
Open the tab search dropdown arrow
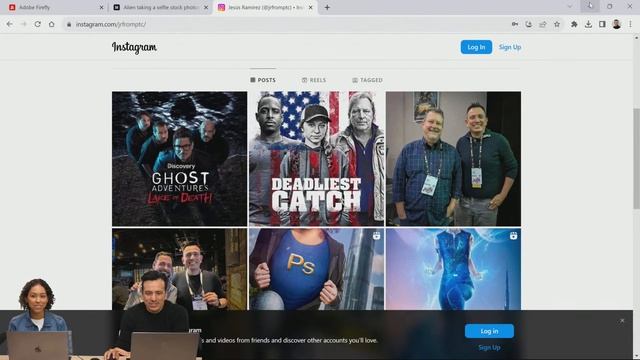tap(570, 7)
